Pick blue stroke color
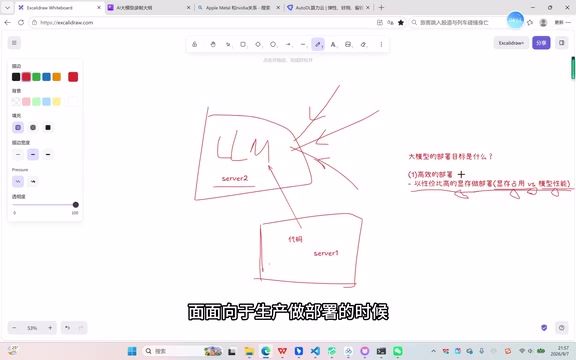This screenshot has width=576, height=360. coord(46,77)
